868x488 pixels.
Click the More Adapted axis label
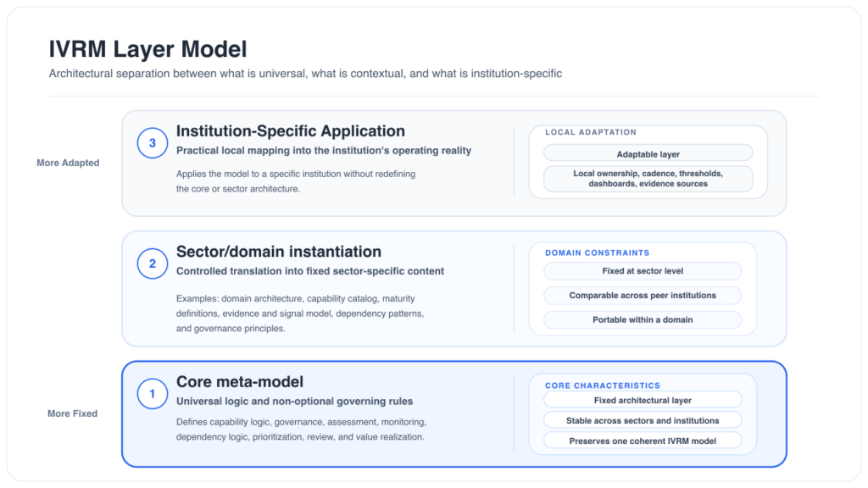tap(68, 163)
